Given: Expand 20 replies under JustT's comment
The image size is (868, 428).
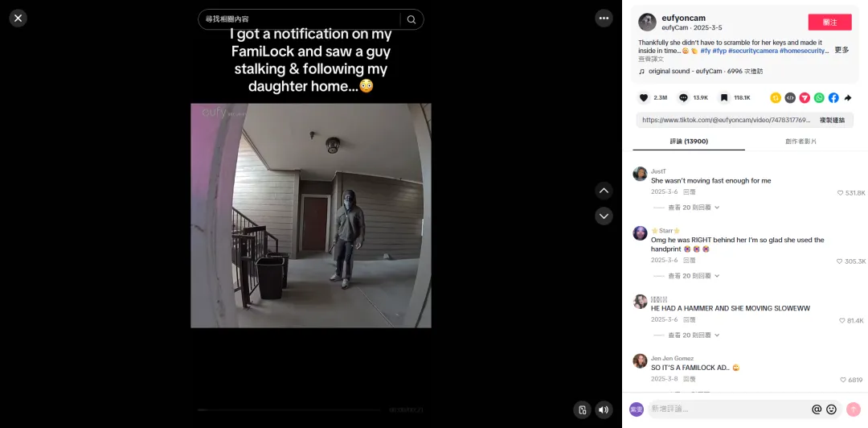Looking at the screenshot, I should 694,208.
